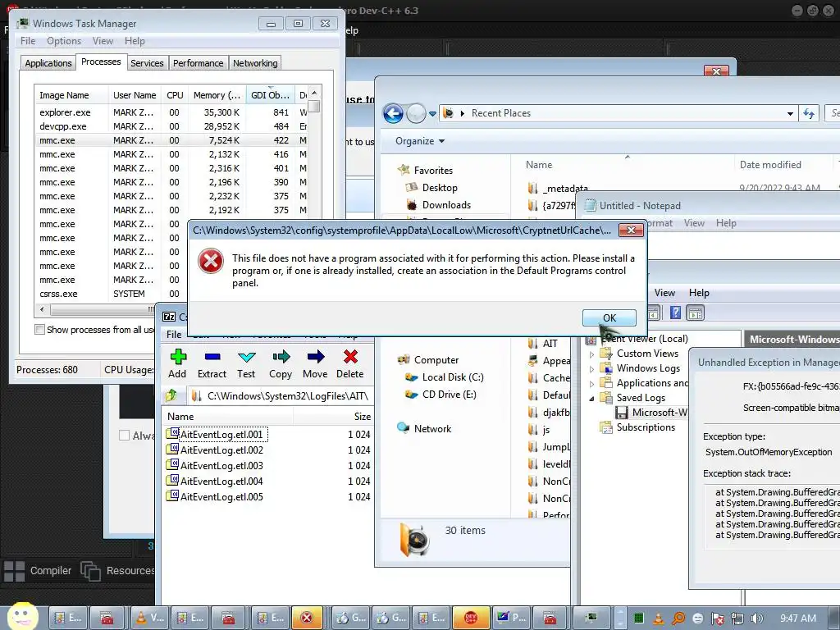This screenshot has width=840, height=630.
Task: Sort processes by Memory column
Action: pyautogui.click(x=217, y=95)
